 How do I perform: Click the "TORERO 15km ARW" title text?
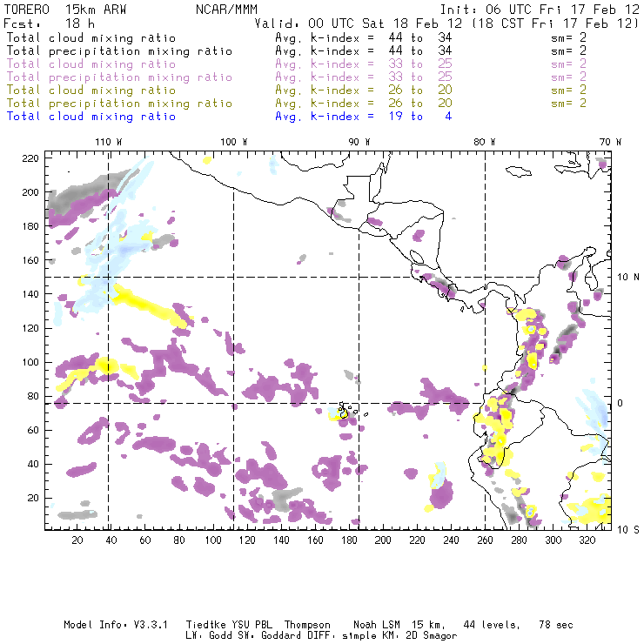click(x=65, y=10)
